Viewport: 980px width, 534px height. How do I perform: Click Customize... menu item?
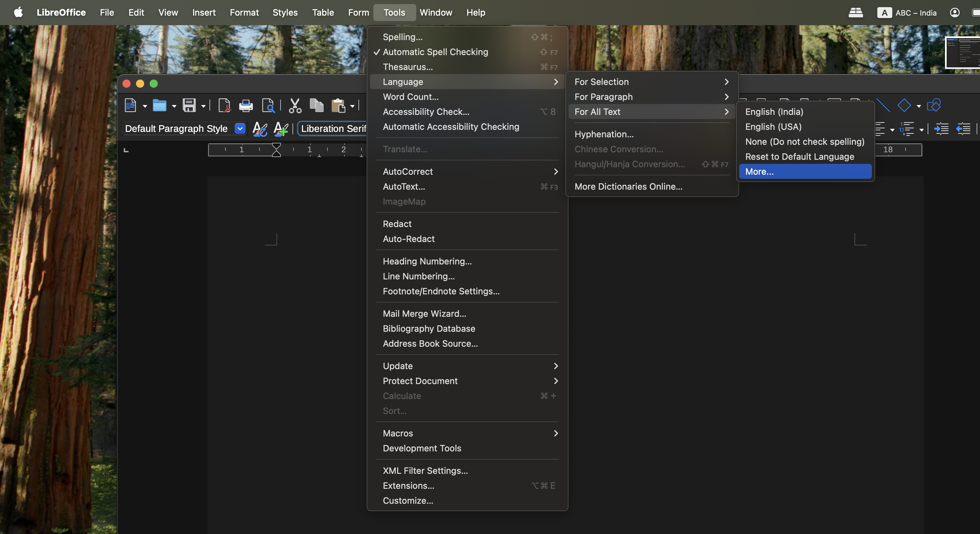point(467,501)
